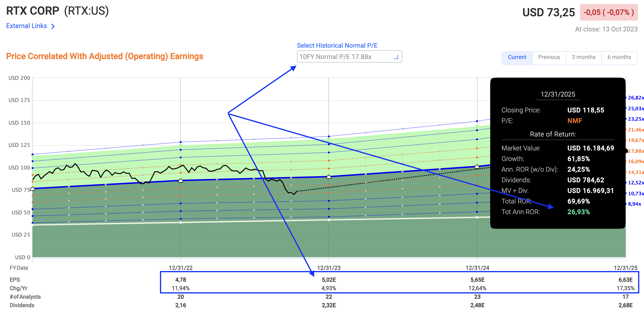
Task: Expand the Select Historical Normal P/E list
Action: click(x=337, y=46)
